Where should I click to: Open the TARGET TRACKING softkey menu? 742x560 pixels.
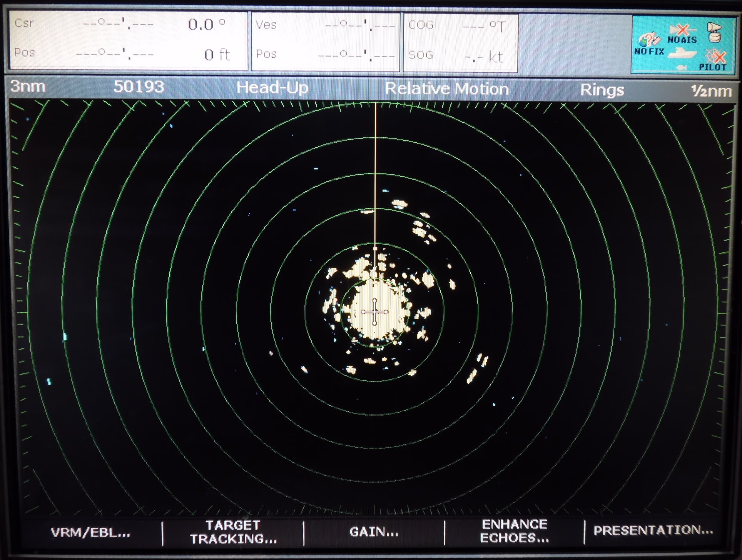233,532
